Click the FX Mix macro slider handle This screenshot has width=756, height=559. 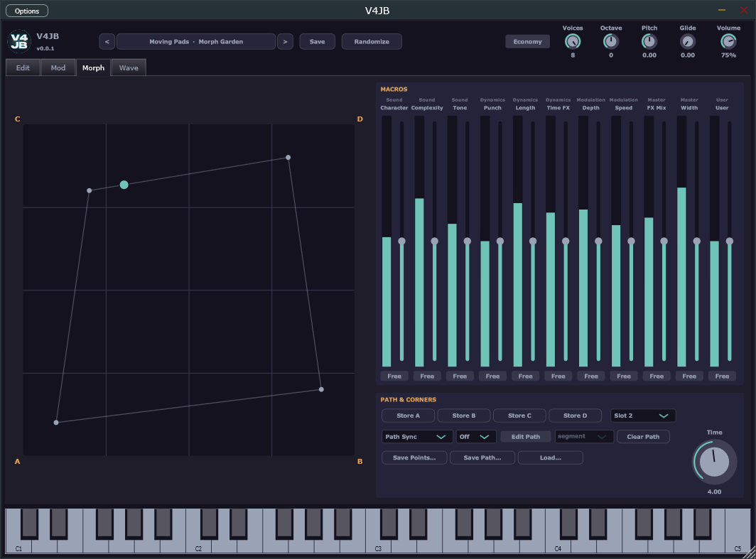coord(664,241)
